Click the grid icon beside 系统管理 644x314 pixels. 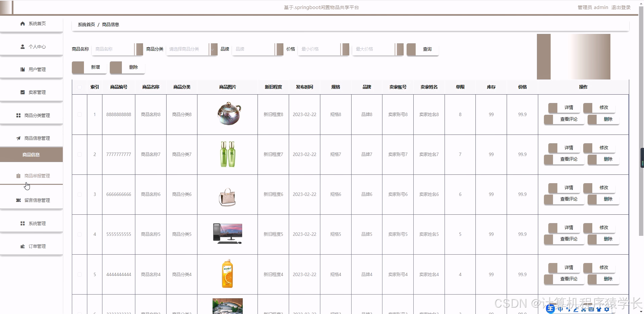pyautogui.click(x=22, y=223)
